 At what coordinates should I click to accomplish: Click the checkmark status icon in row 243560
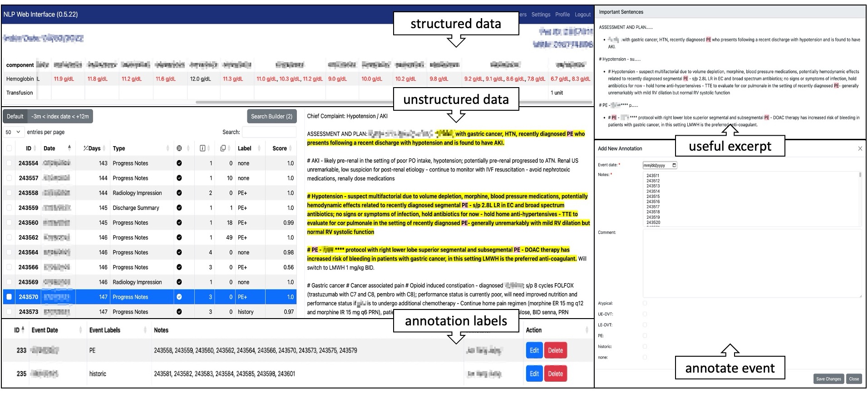(179, 223)
